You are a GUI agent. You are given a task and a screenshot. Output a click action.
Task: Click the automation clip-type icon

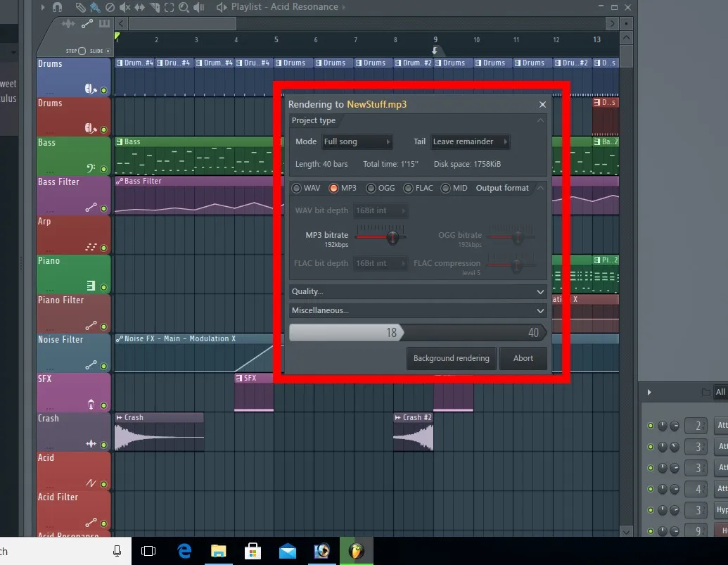click(87, 23)
